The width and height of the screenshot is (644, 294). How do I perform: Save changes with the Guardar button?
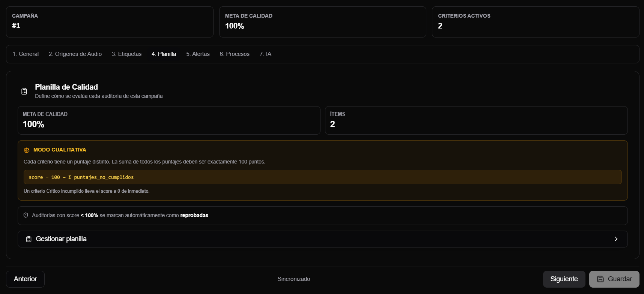tap(614, 279)
